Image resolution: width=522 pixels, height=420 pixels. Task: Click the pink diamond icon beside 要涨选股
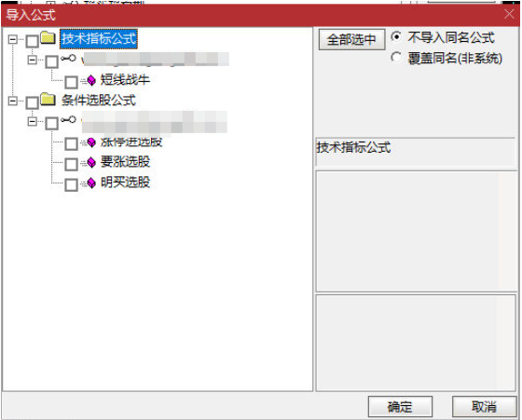[91, 163]
